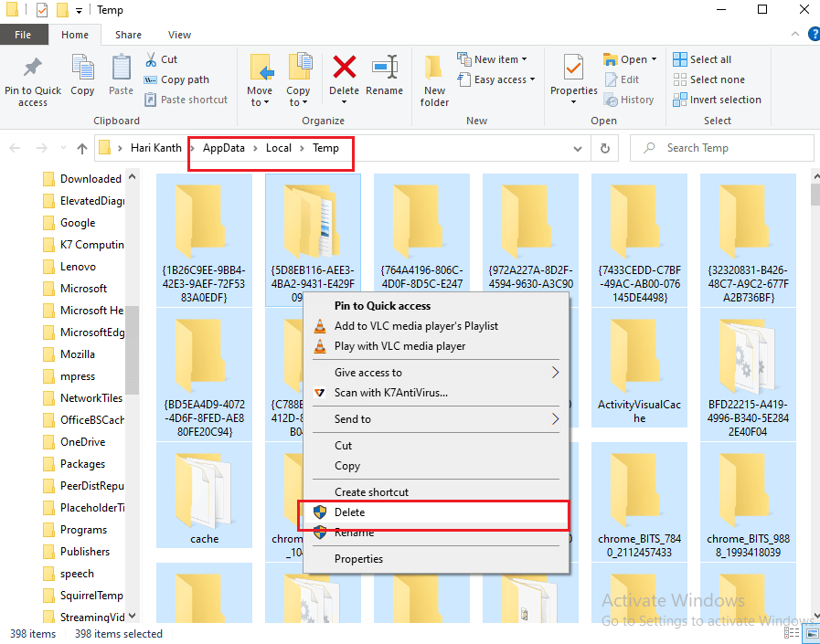The height and width of the screenshot is (644, 820).
Task: Select the Packages folder in navigation pane
Action: coord(82,464)
